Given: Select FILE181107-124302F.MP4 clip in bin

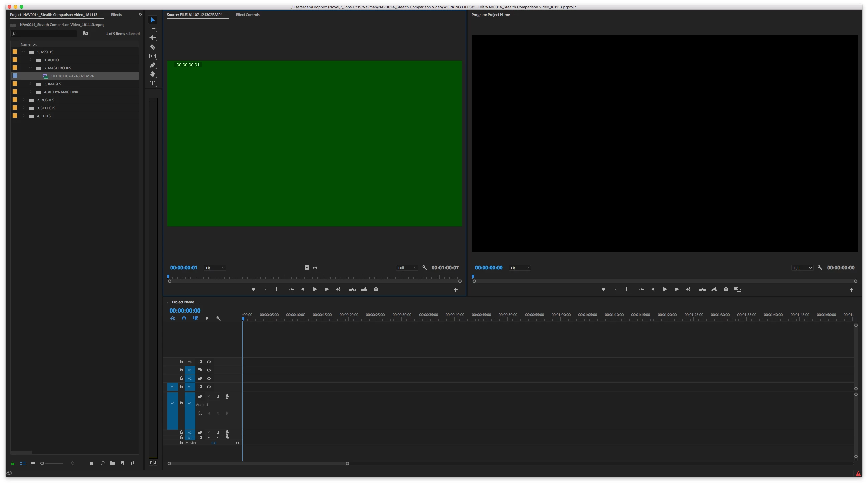Looking at the screenshot, I should pyautogui.click(x=72, y=76).
